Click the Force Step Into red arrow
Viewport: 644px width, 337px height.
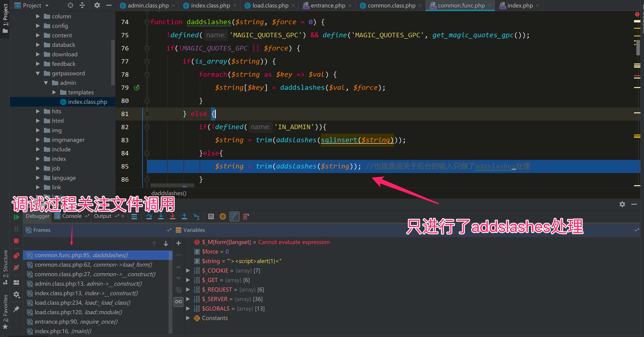(172, 216)
